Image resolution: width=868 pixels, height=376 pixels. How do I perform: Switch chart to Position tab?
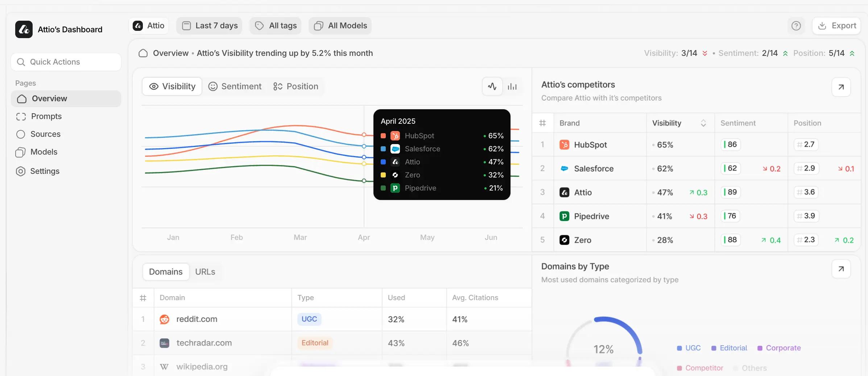(296, 86)
